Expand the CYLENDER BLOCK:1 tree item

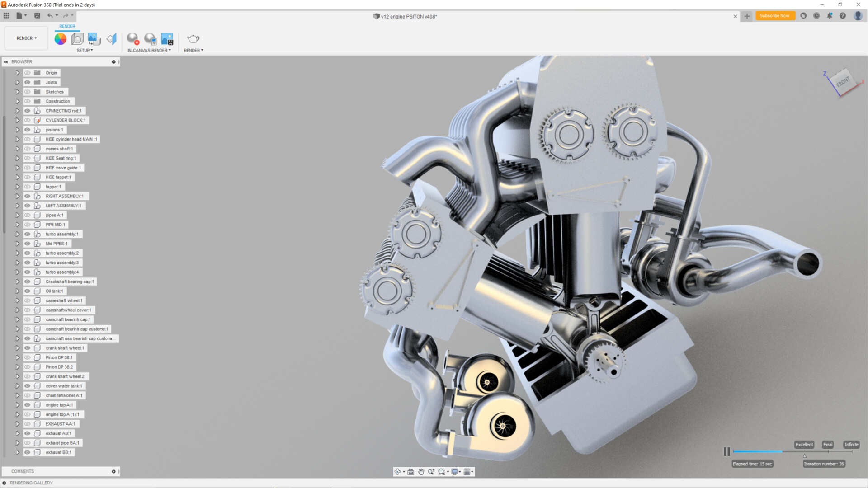click(x=17, y=120)
